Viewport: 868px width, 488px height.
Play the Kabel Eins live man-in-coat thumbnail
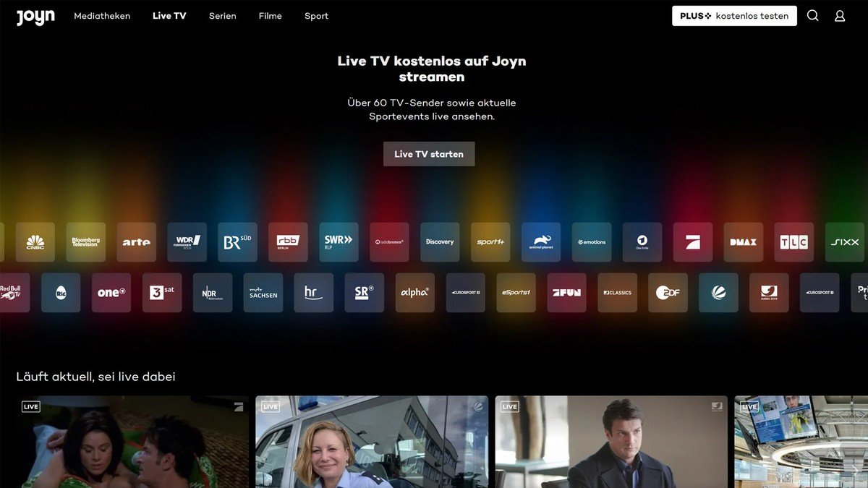click(611, 442)
